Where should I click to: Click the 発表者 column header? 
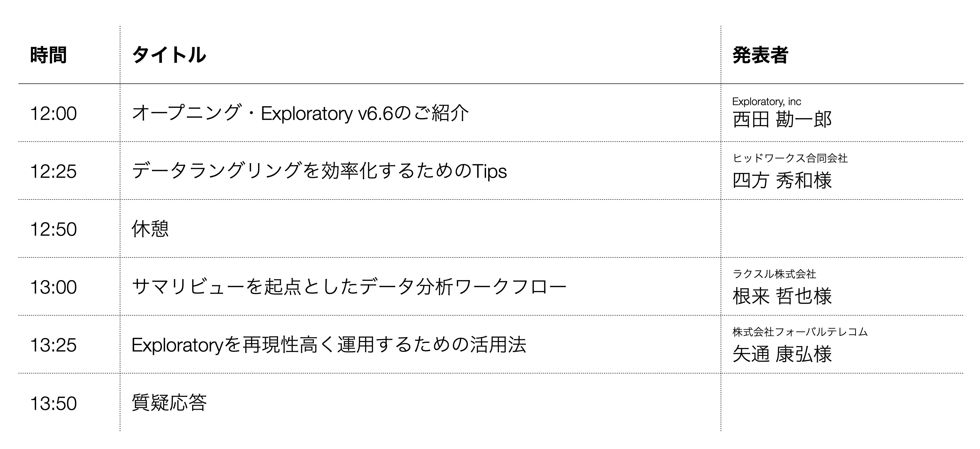pos(760,55)
